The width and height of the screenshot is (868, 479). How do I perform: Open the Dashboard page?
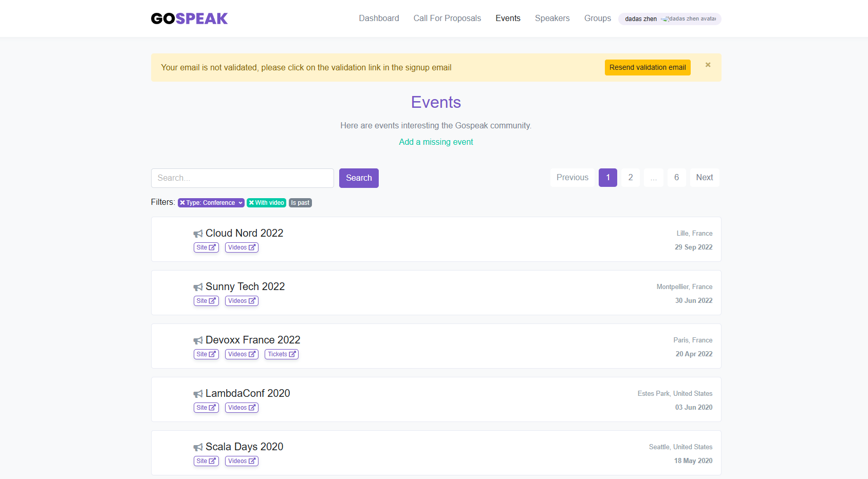point(379,18)
